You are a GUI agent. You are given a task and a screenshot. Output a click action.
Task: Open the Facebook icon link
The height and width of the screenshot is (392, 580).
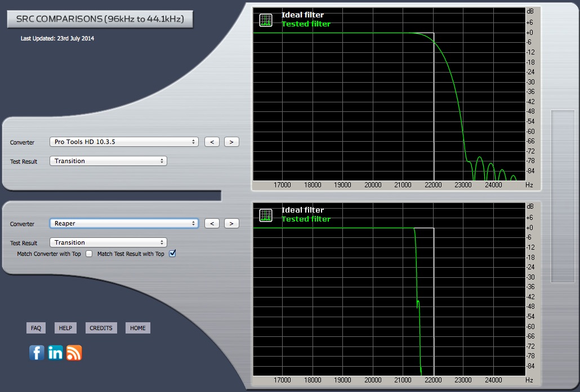pyautogui.click(x=37, y=353)
